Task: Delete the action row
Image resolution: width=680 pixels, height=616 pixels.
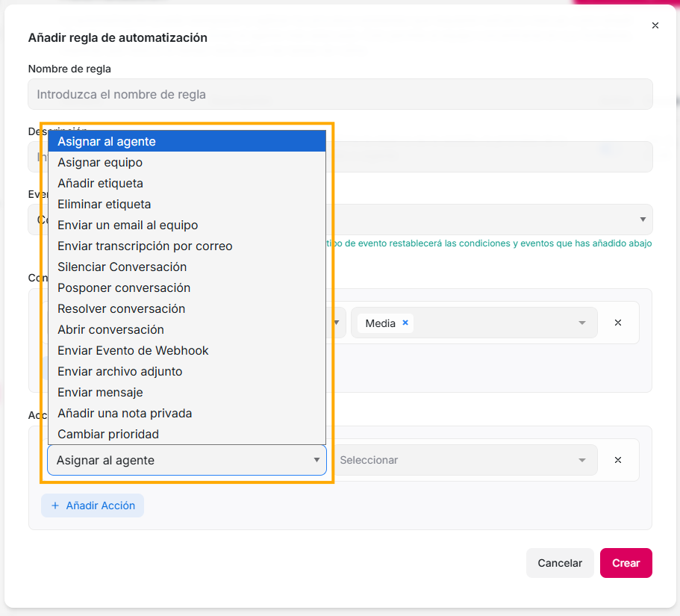Action: click(x=618, y=460)
